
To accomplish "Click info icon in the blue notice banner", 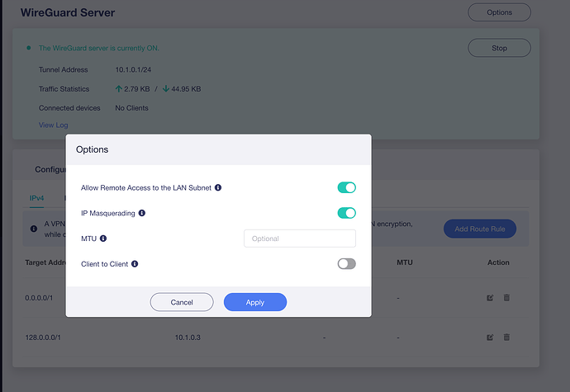I will point(33,228).
